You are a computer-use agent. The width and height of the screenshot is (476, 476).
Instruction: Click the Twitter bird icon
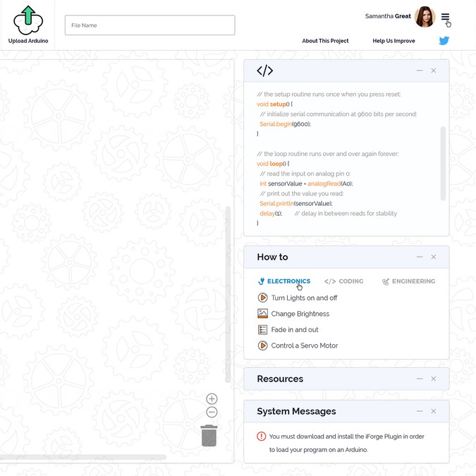point(444,41)
